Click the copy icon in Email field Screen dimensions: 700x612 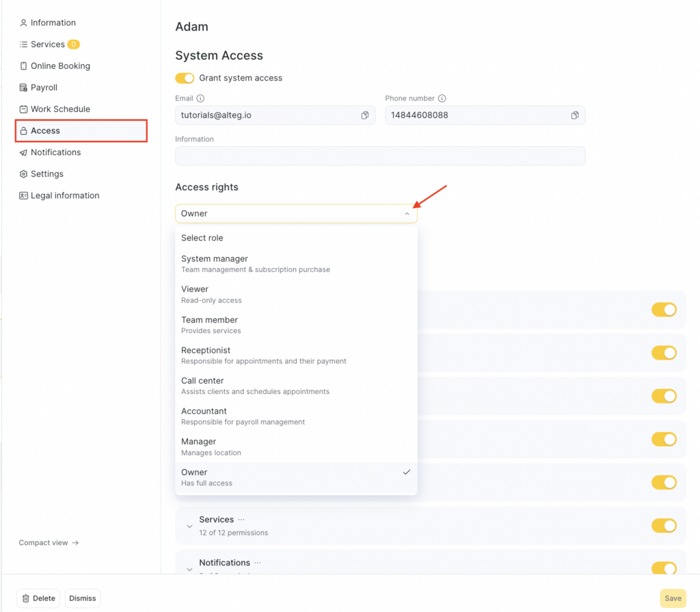(365, 116)
